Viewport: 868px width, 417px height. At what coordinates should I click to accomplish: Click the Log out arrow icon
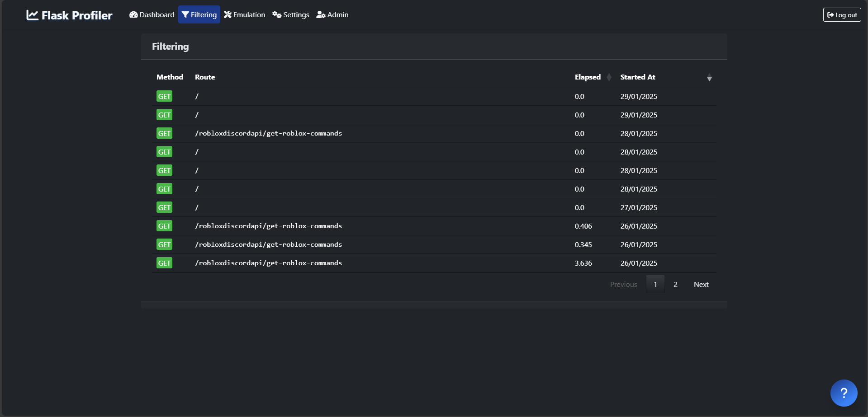click(830, 15)
